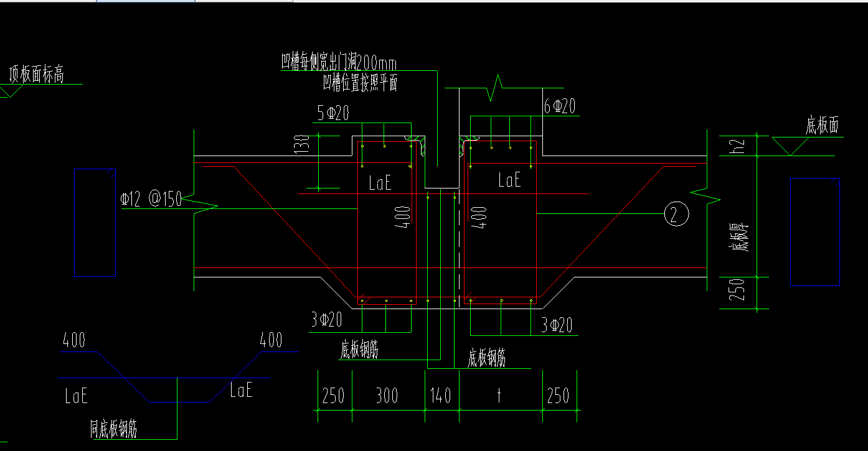The image size is (868, 451).
Task: Click the "LaE" text below 6Φ20
Action: (510, 180)
